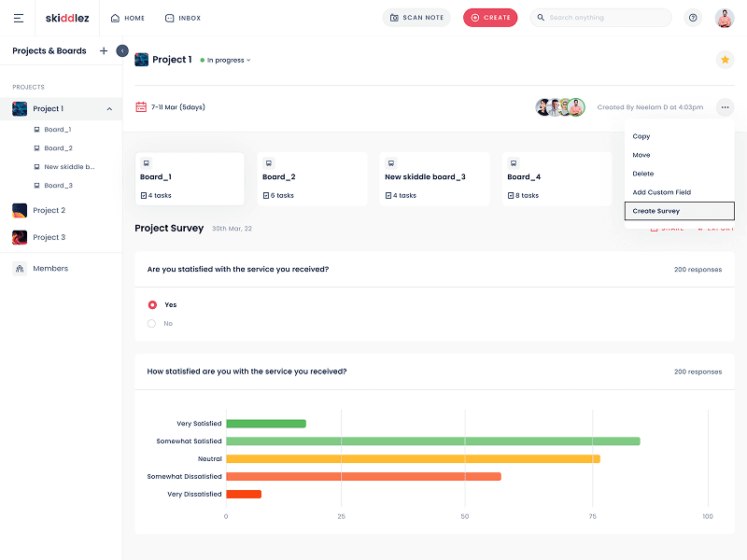The width and height of the screenshot is (747, 560).
Task: Click the calendar date icon
Action: (141, 106)
